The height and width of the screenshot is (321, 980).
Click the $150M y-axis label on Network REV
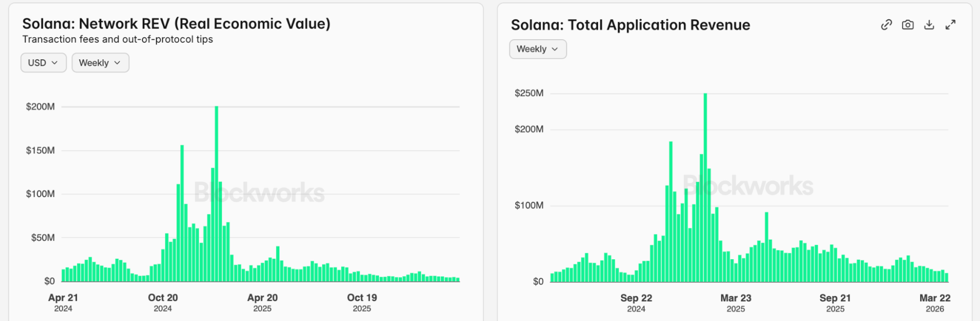pos(40,150)
